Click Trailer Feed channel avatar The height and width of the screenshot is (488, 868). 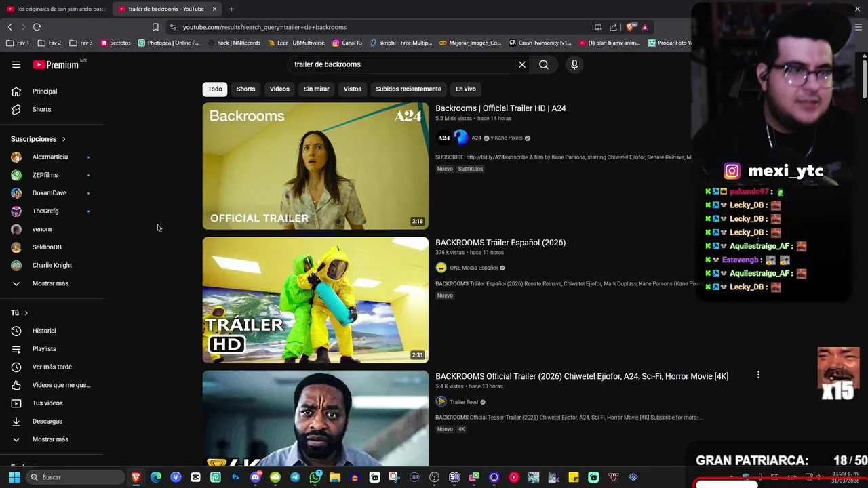pos(441,402)
